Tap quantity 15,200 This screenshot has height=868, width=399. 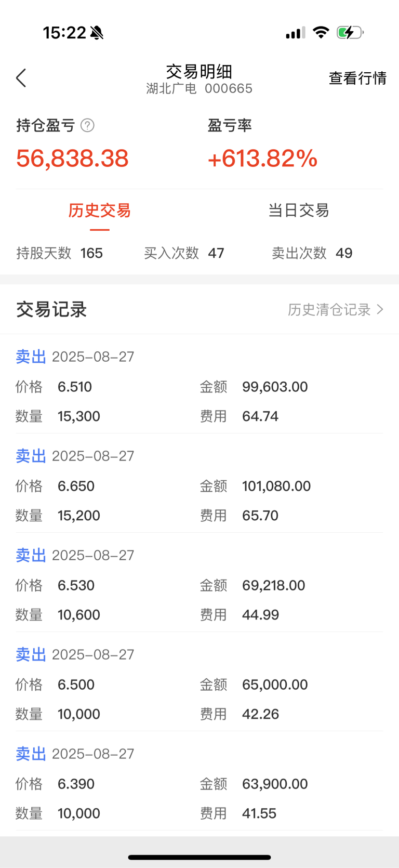tap(79, 516)
